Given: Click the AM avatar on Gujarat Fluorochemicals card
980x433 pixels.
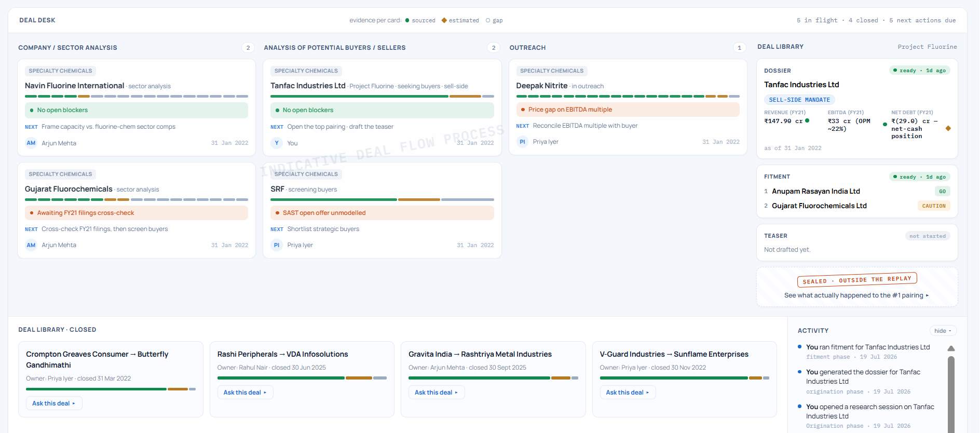Looking at the screenshot, I should click(31, 245).
